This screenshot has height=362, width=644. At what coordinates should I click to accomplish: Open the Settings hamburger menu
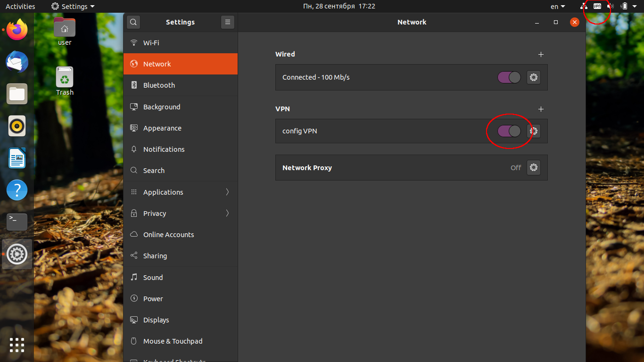228,22
